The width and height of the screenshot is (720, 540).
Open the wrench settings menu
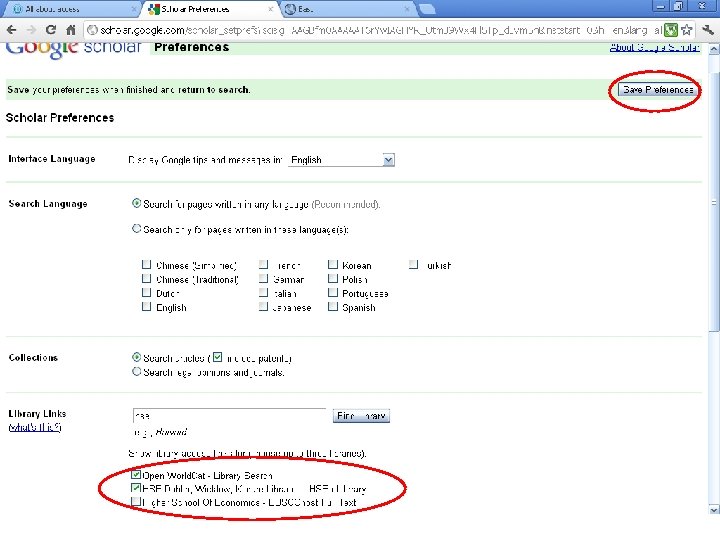click(708, 30)
